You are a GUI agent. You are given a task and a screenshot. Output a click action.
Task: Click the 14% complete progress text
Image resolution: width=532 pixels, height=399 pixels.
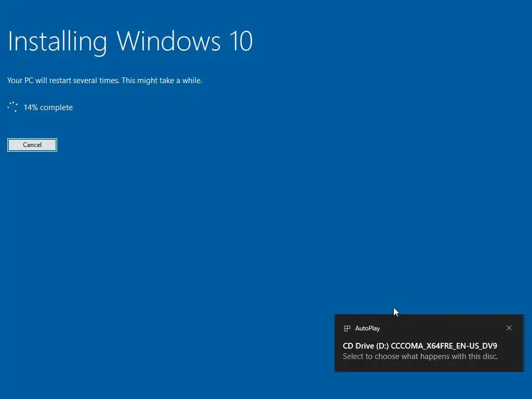tap(48, 108)
